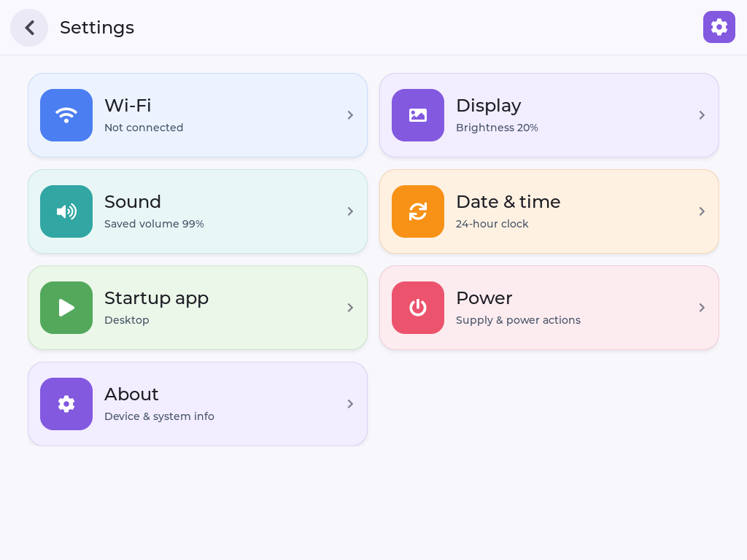Click the purple gear icon in header
The image size is (747, 560).
click(719, 27)
